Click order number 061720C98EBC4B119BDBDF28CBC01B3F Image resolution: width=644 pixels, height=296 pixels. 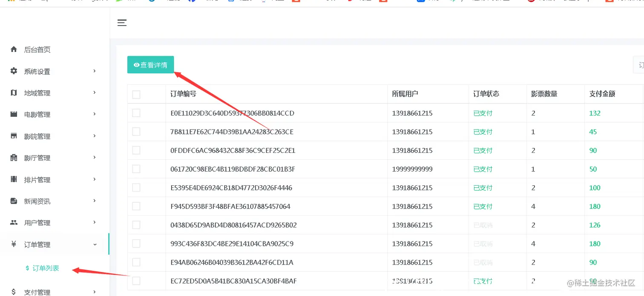coord(233,169)
